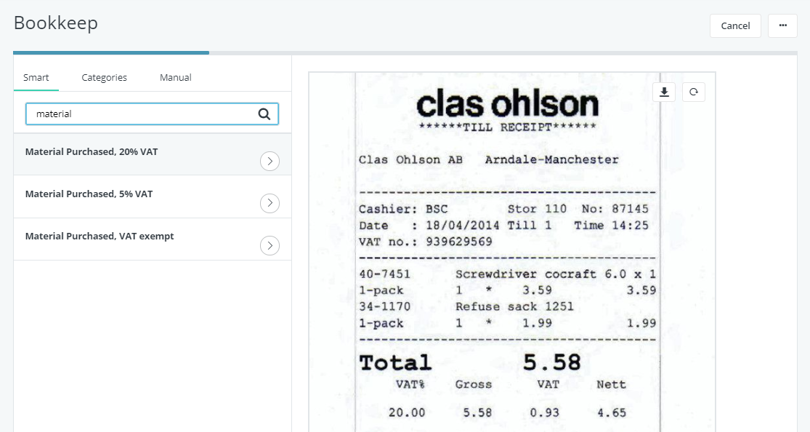Click the receipt date 18/04/2014
The width and height of the screenshot is (810, 432).
coord(462,226)
